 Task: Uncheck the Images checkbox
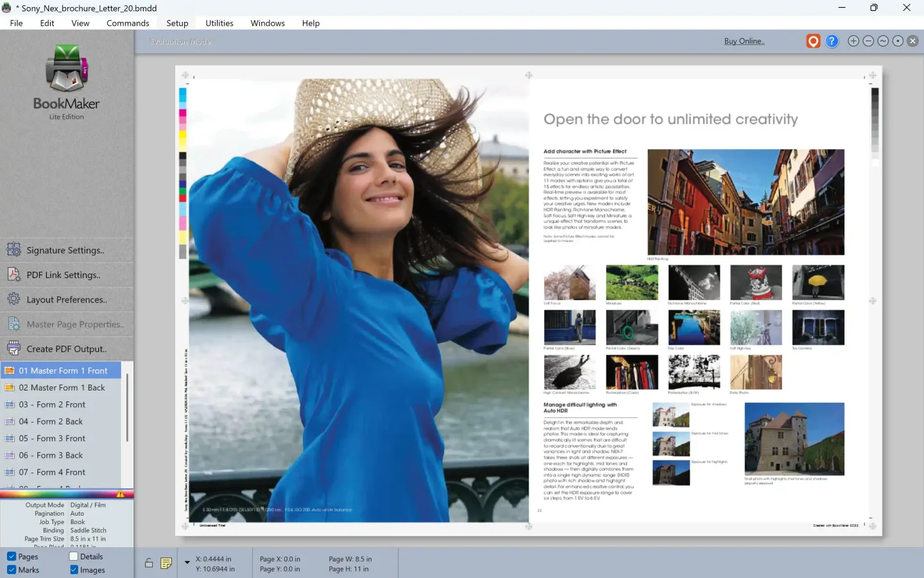click(x=74, y=570)
